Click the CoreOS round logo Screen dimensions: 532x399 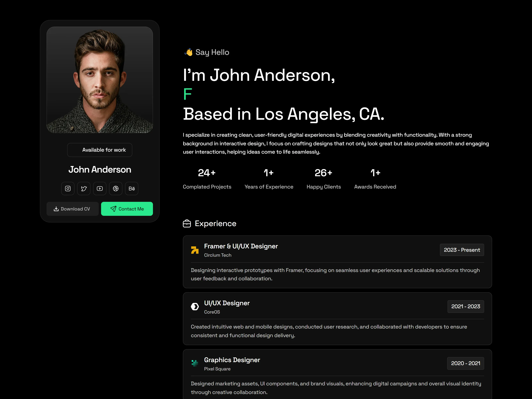(195, 307)
